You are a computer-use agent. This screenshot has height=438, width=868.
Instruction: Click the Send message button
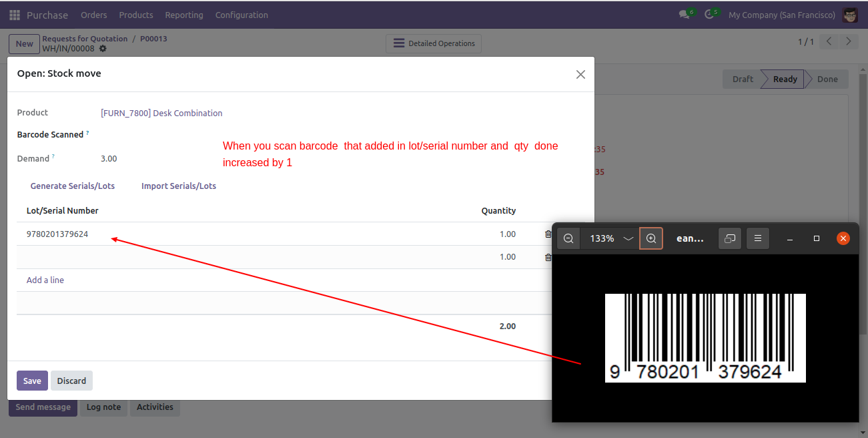(43, 407)
